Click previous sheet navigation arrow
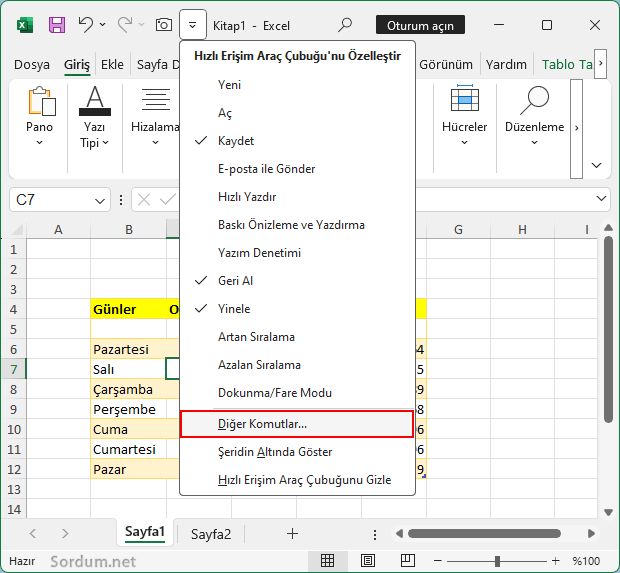Screen dimensions: 620x573 coord(33,533)
